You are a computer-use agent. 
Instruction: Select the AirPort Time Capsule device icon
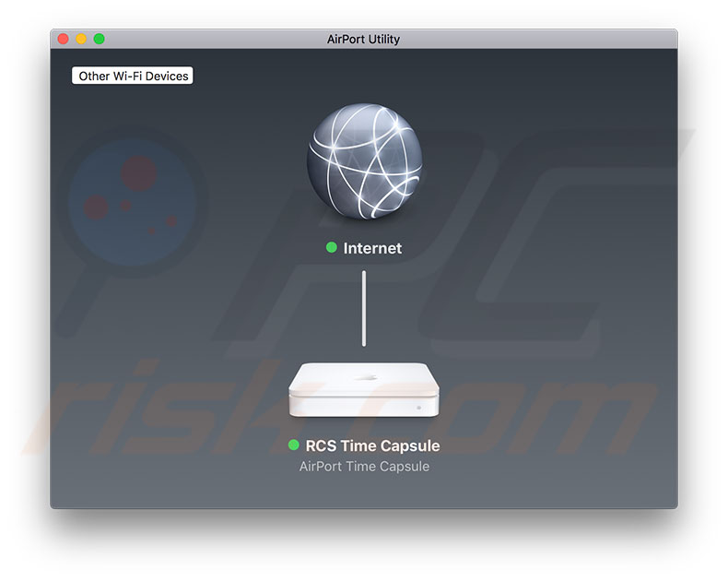pos(364,390)
